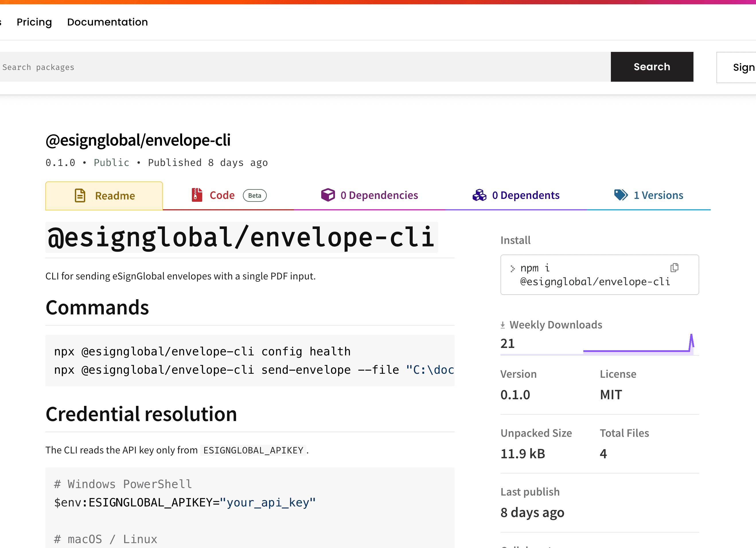The height and width of the screenshot is (548, 756).
Task: Click the ESIGNGLOBAL_APIKEY inline code
Action: (253, 450)
